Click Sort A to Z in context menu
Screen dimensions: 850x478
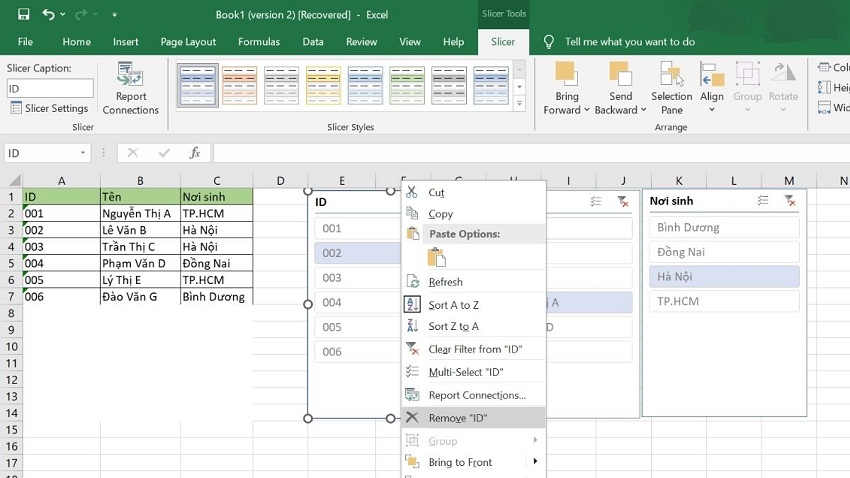coord(453,305)
